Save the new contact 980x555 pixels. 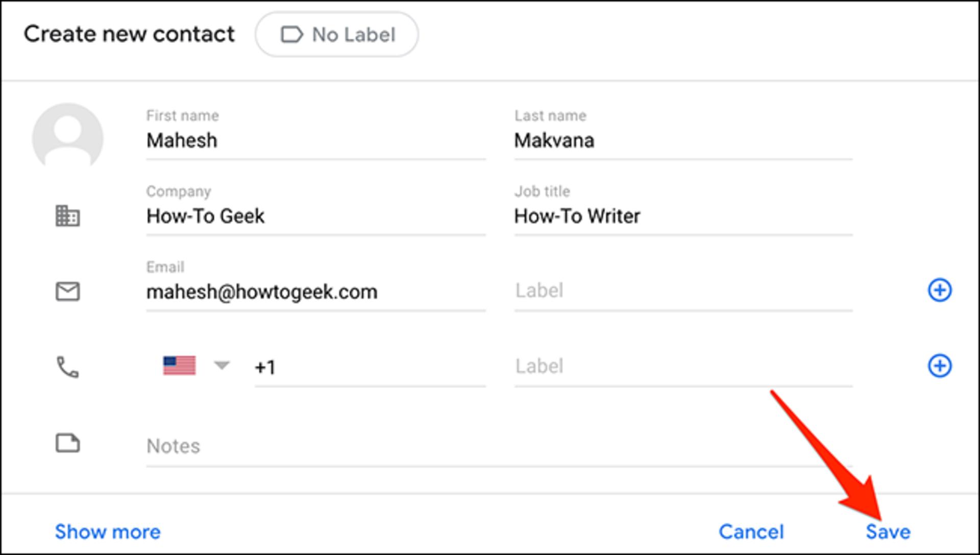(888, 532)
